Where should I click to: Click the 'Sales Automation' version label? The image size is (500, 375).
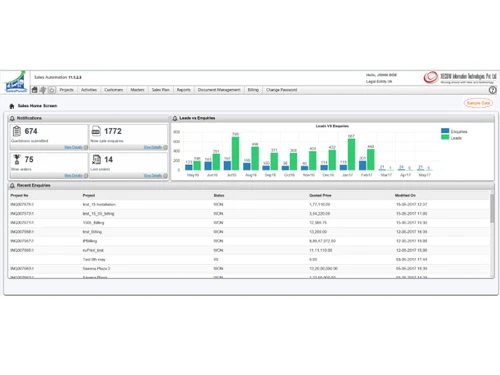[58, 77]
